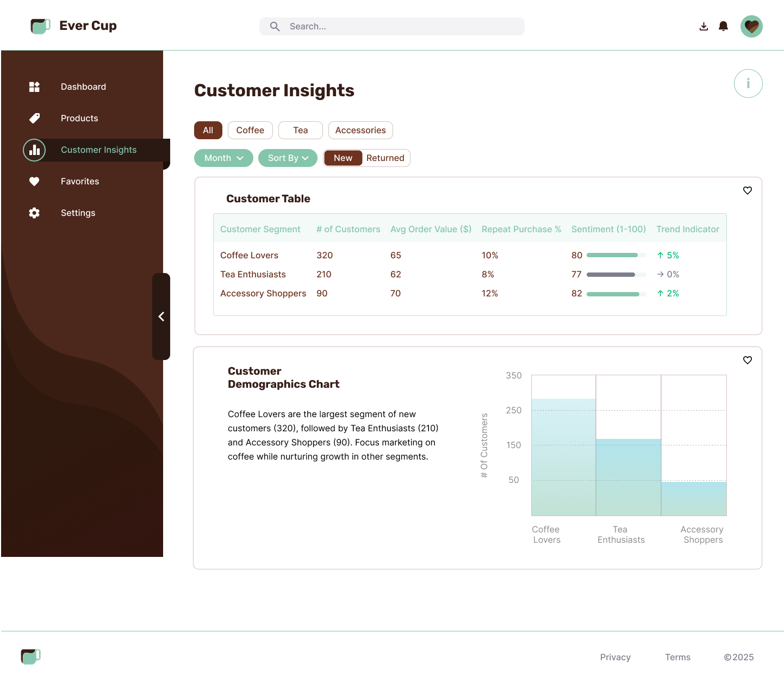The image size is (784, 682).
Task: Select the Coffee filter tab
Action: click(x=250, y=130)
